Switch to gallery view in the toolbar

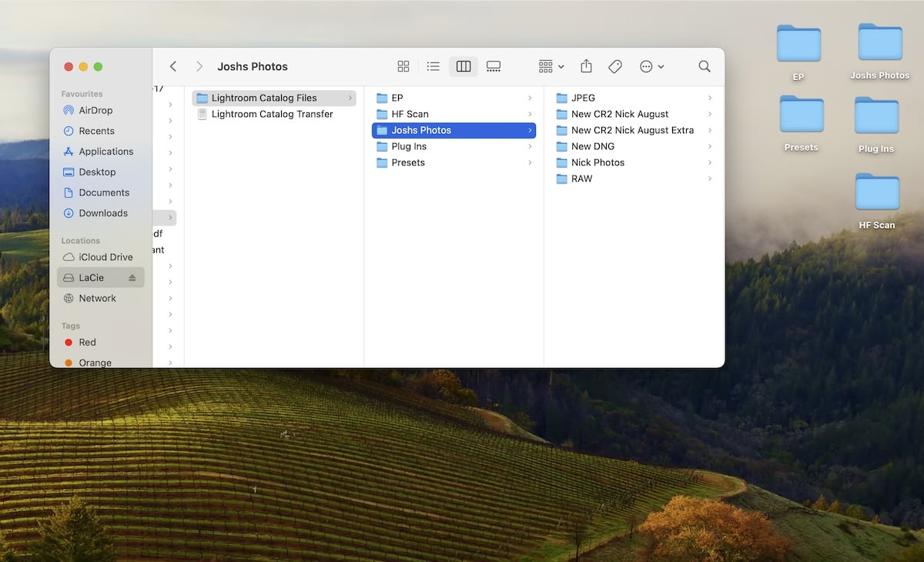[x=494, y=66]
